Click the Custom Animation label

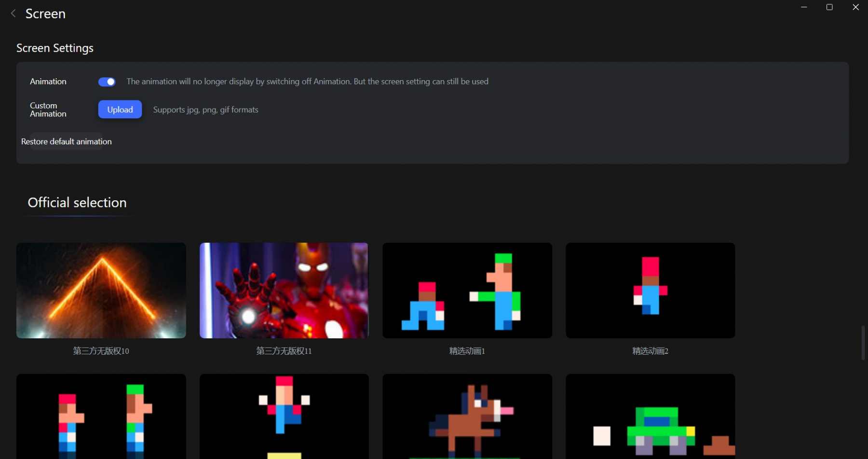point(48,110)
